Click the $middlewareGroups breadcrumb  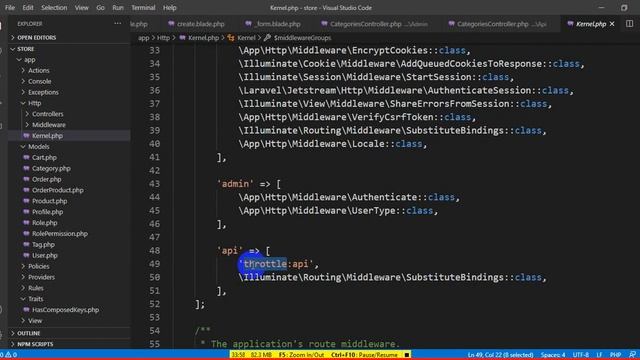[302, 38]
